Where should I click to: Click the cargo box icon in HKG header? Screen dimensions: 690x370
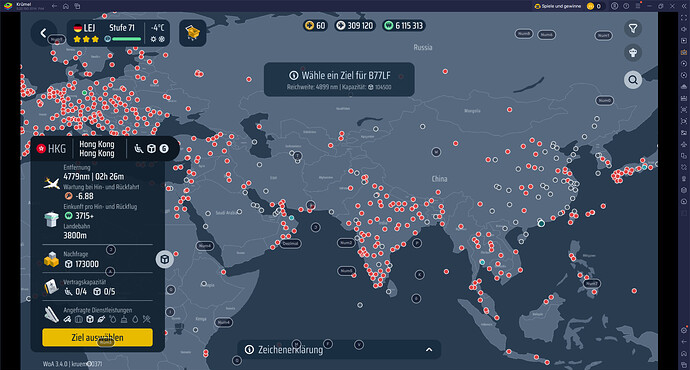click(x=151, y=149)
